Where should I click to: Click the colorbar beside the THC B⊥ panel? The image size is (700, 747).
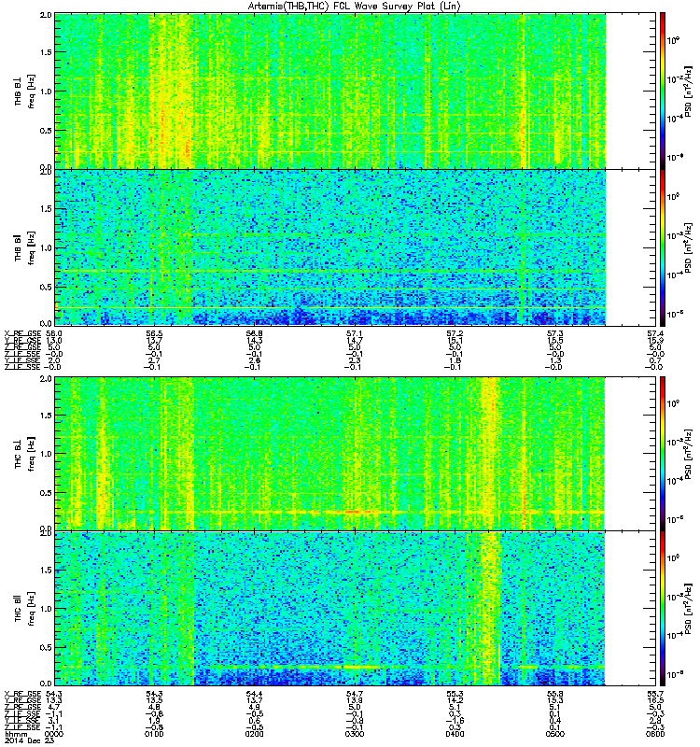click(x=663, y=454)
